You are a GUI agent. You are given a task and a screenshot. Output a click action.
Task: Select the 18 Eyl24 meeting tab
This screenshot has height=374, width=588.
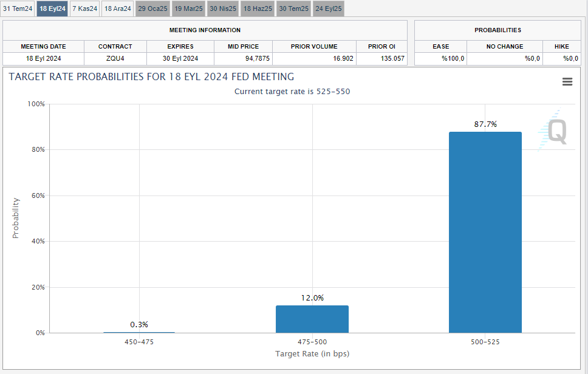52,8
